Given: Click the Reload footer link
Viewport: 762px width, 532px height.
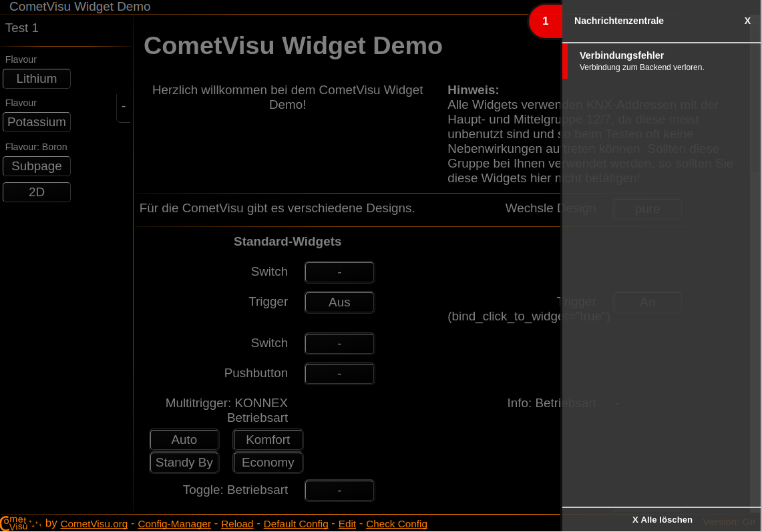Looking at the screenshot, I should pos(237,524).
